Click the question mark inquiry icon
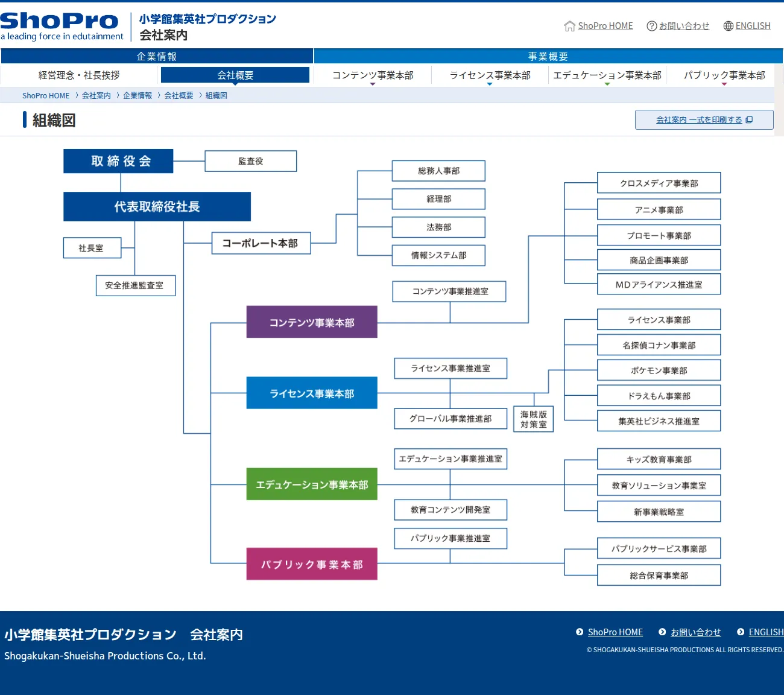 click(x=651, y=26)
